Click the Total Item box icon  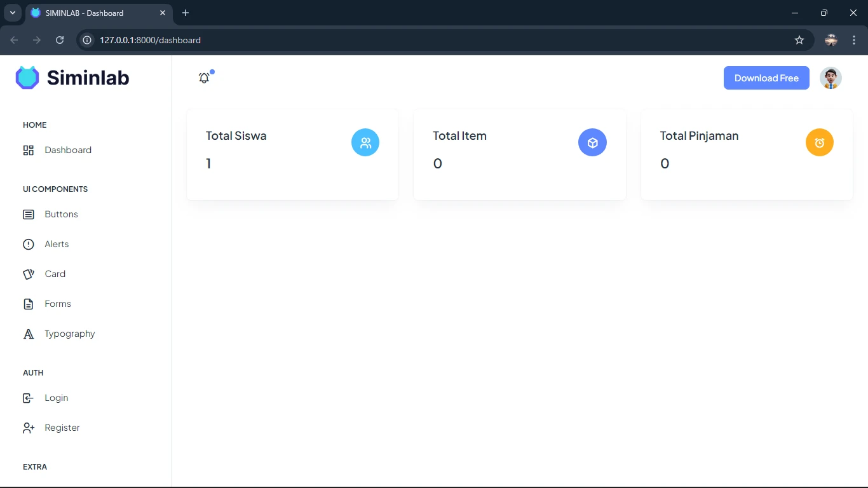592,142
